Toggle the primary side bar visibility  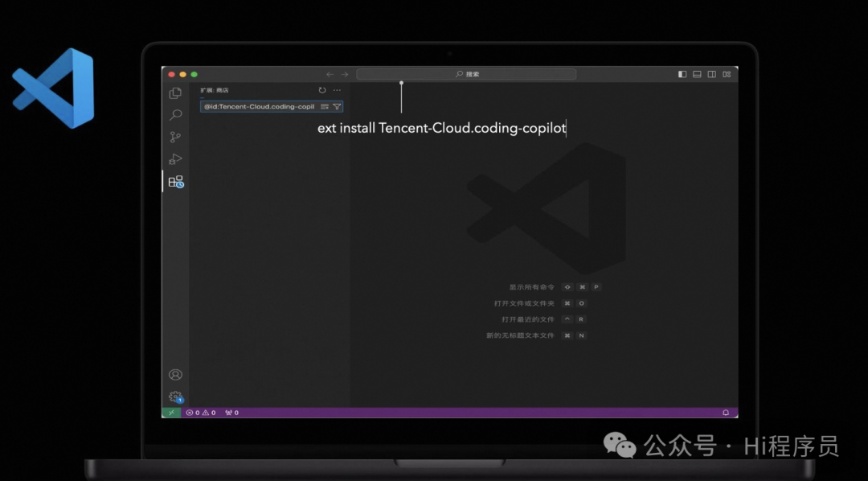click(x=682, y=74)
